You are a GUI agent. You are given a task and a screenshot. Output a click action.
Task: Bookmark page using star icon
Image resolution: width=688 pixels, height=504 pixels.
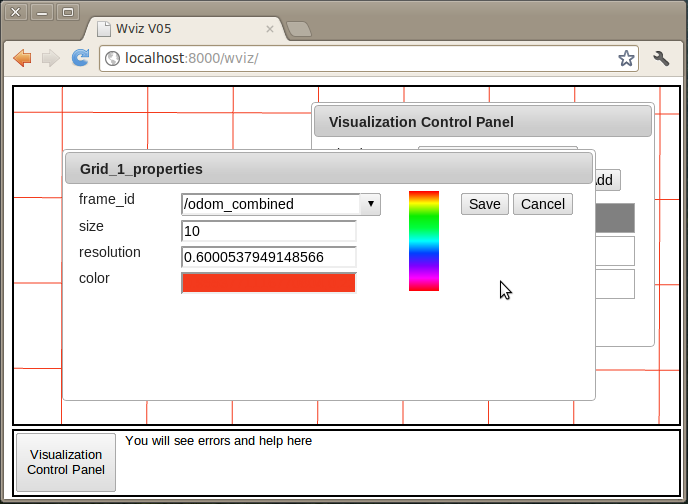(626, 59)
